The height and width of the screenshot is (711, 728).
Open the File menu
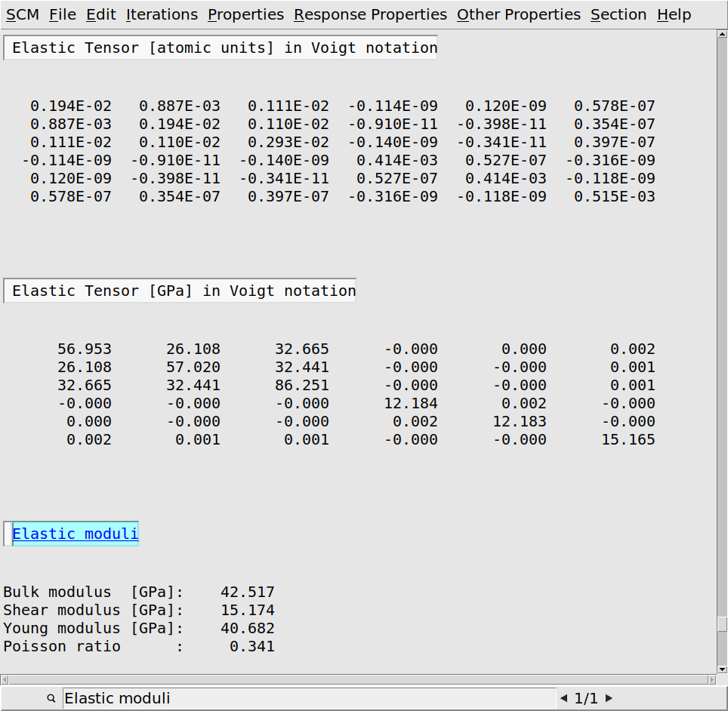pos(63,14)
